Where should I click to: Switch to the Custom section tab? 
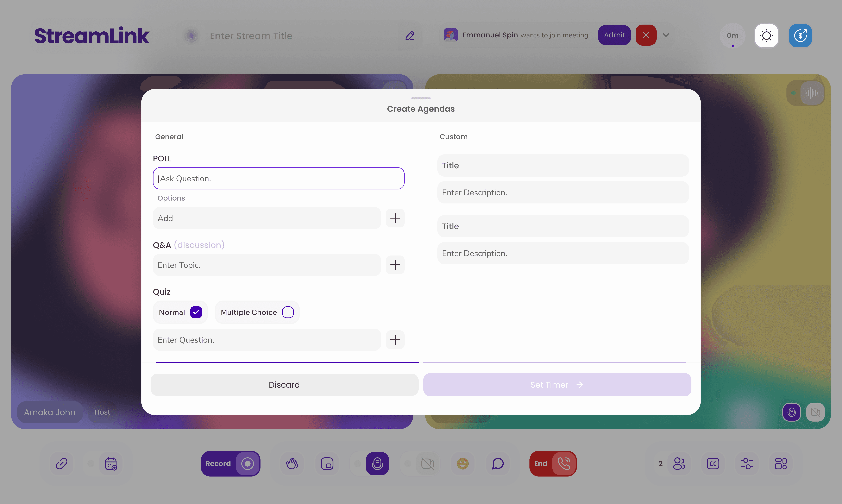pyautogui.click(x=453, y=137)
